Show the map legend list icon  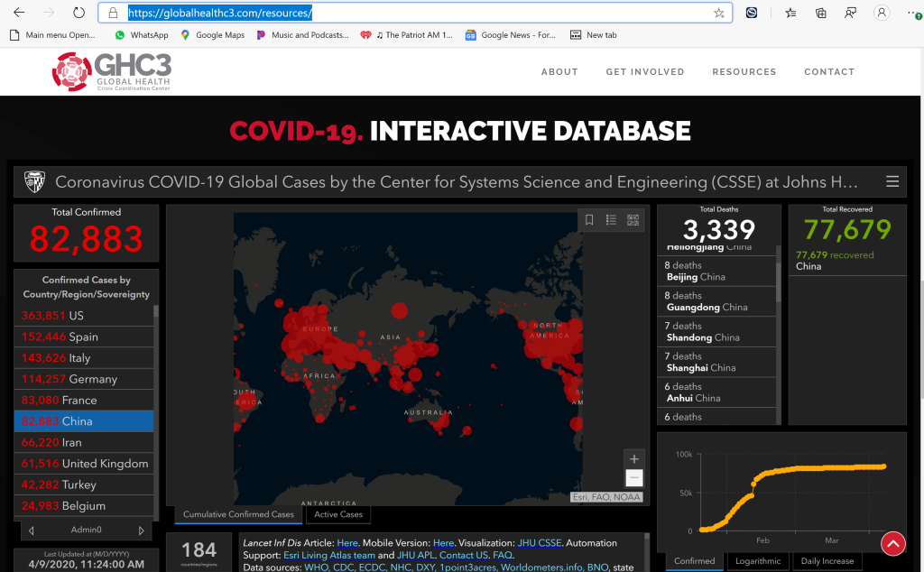point(611,219)
